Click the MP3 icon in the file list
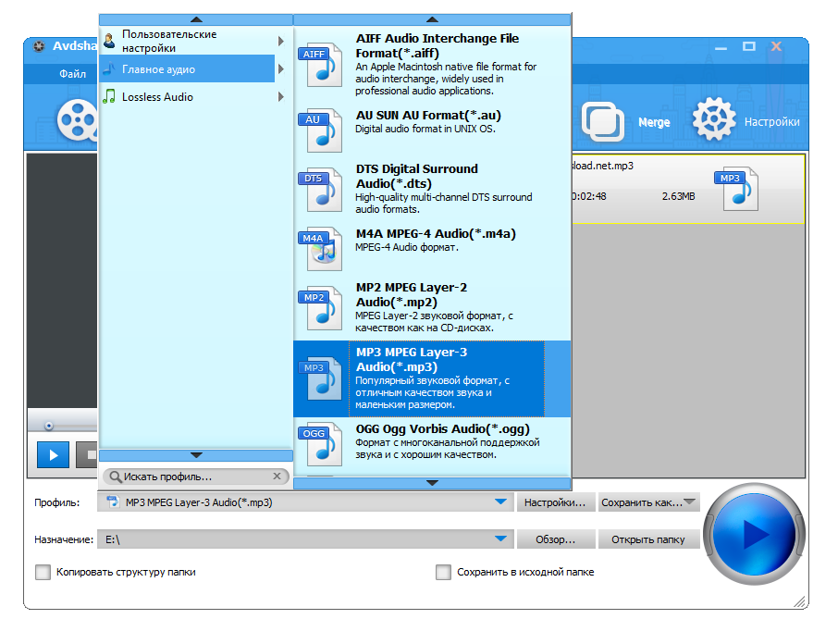 736,189
